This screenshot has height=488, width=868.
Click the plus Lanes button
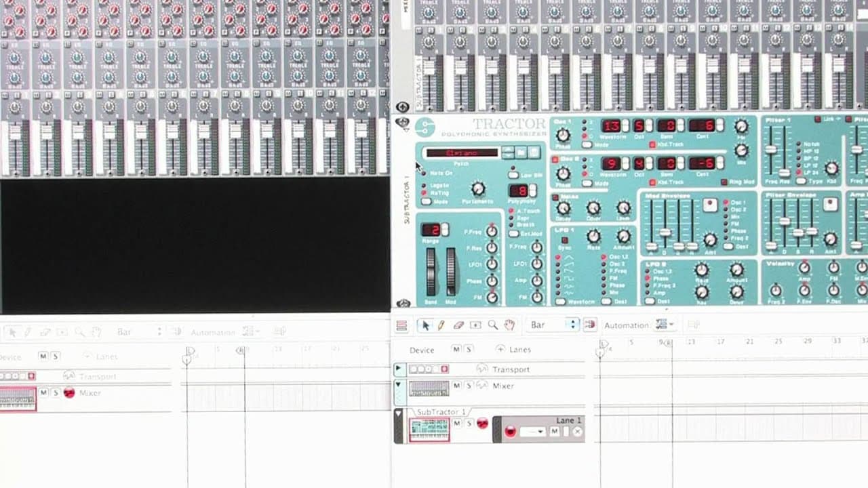pos(500,350)
